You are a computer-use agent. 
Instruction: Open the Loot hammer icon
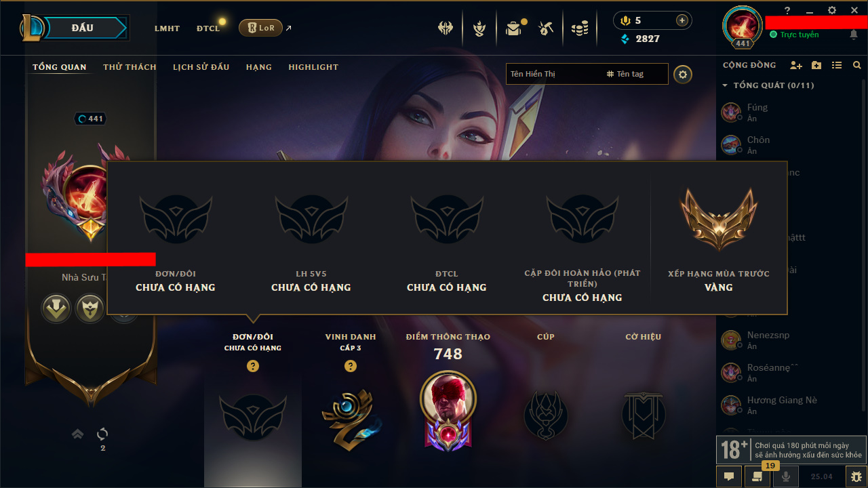click(x=546, y=28)
